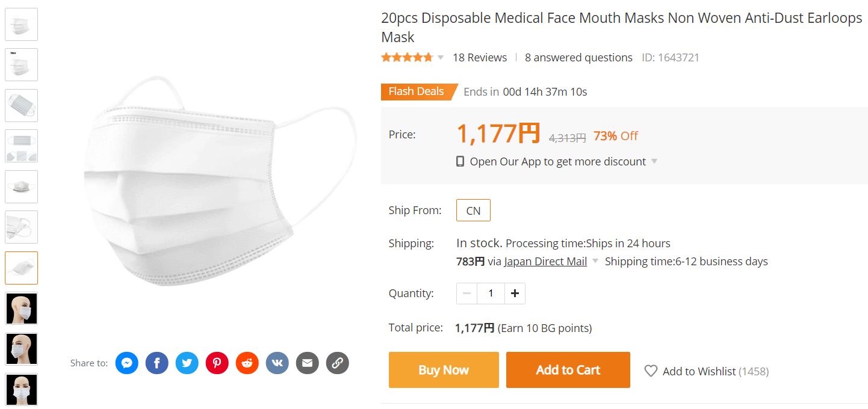
Task: View the 8 answered questions
Action: click(578, 58)
